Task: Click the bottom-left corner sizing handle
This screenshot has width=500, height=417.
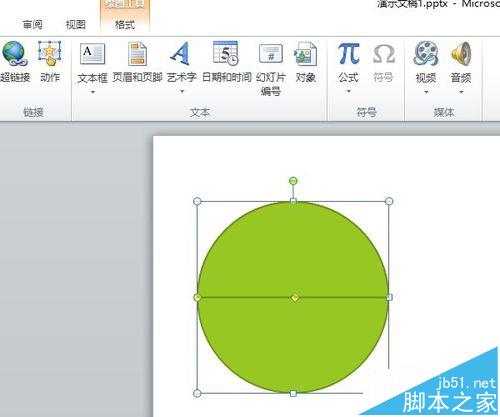Action: click(x=197, y=393)
